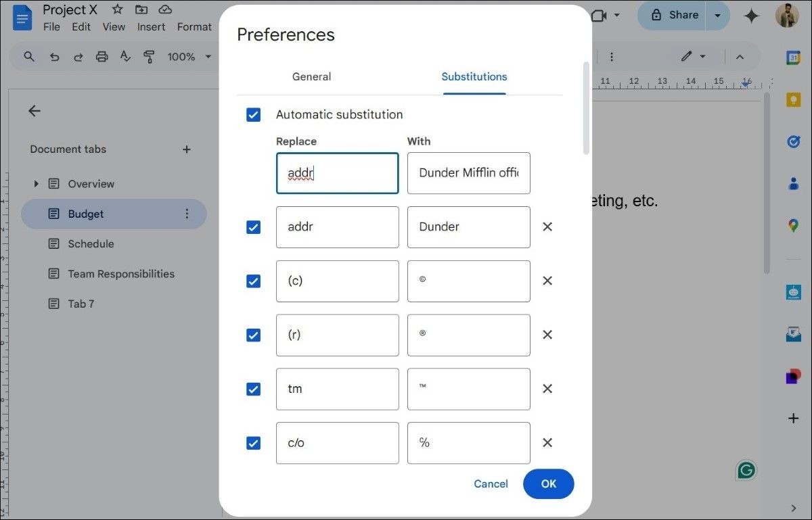Open the Budget tab three-dot options
The height and width of the screenshot is (520, 812).
tap(187, 214)
